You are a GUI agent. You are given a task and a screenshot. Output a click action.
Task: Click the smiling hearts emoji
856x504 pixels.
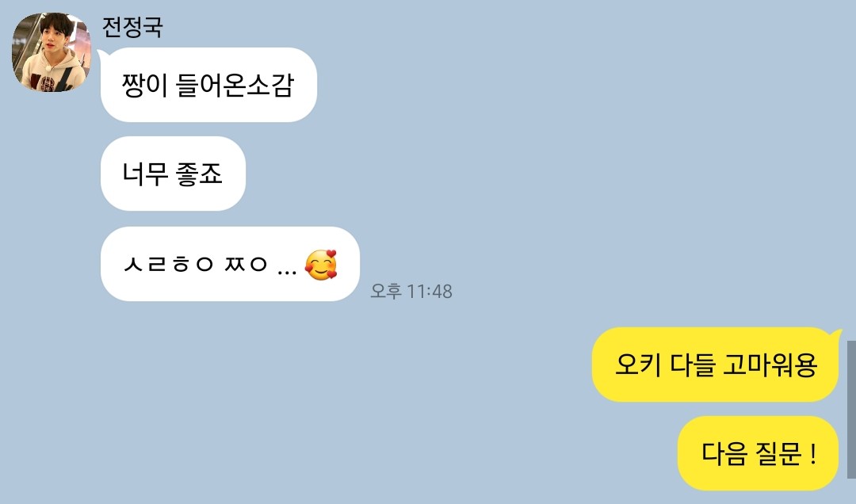click(321, 265)
